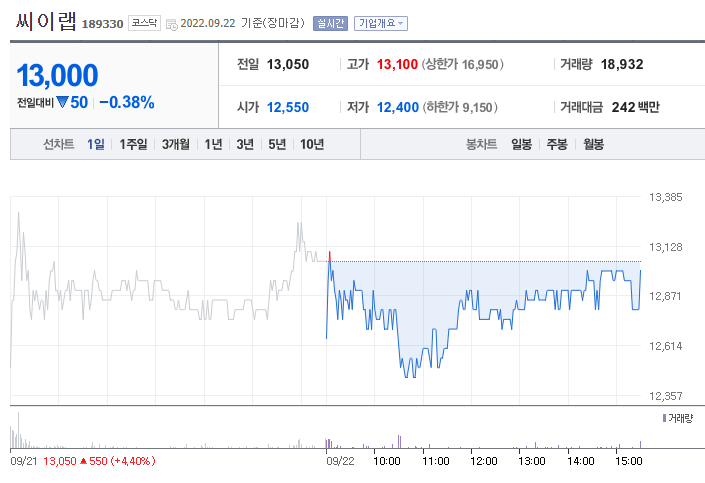Click the current price 13,000
Image resolution: width=705 pixels, height=483 pixels.
pos(57,75)
